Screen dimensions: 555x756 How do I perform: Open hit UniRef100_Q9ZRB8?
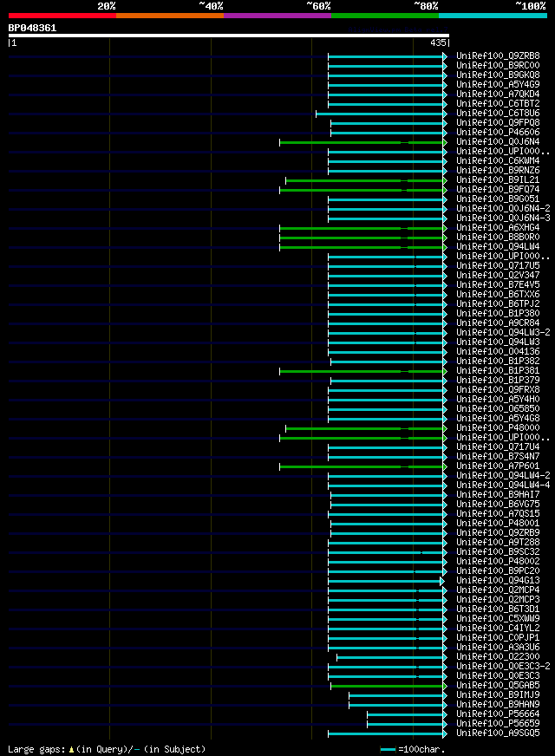(498, 56)
